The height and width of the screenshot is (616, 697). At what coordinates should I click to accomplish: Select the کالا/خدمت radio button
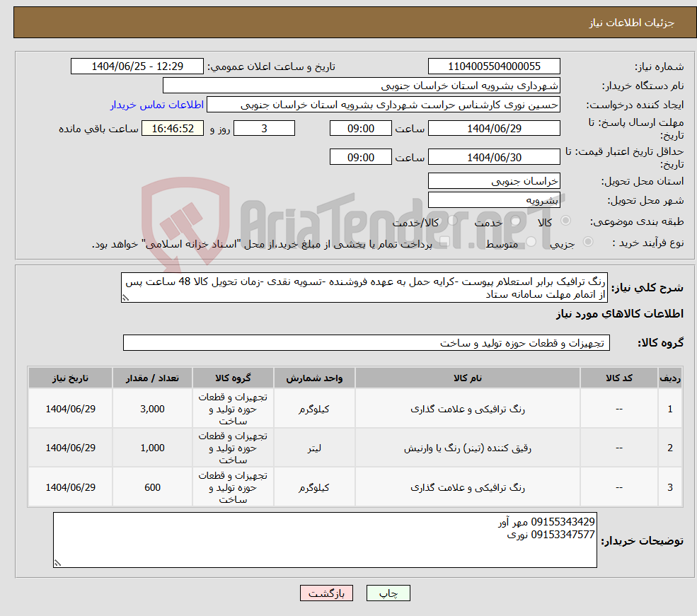tap(452, 221)
